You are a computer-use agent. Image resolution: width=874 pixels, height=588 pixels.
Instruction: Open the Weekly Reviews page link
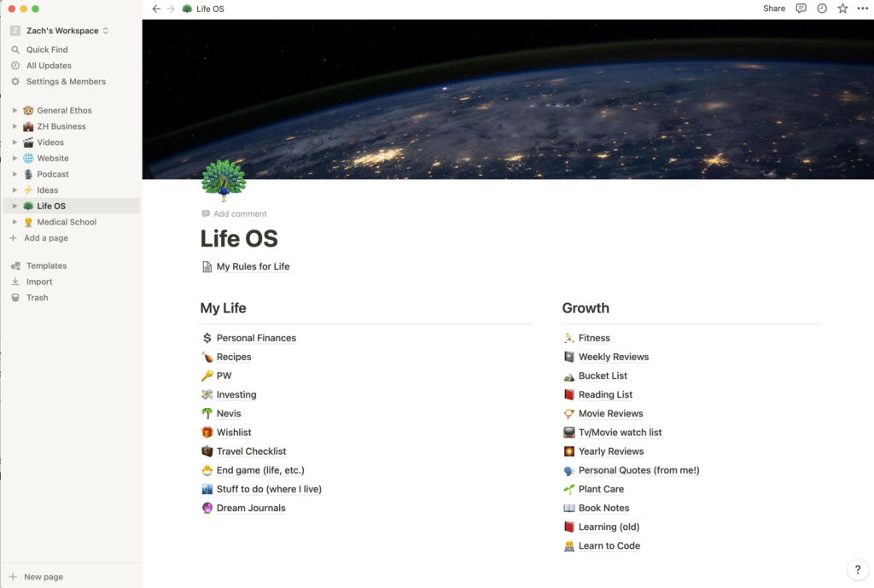(614, 357)
